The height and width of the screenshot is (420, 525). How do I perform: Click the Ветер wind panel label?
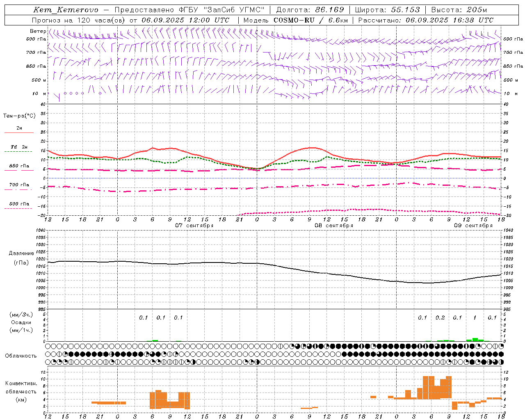38,31
